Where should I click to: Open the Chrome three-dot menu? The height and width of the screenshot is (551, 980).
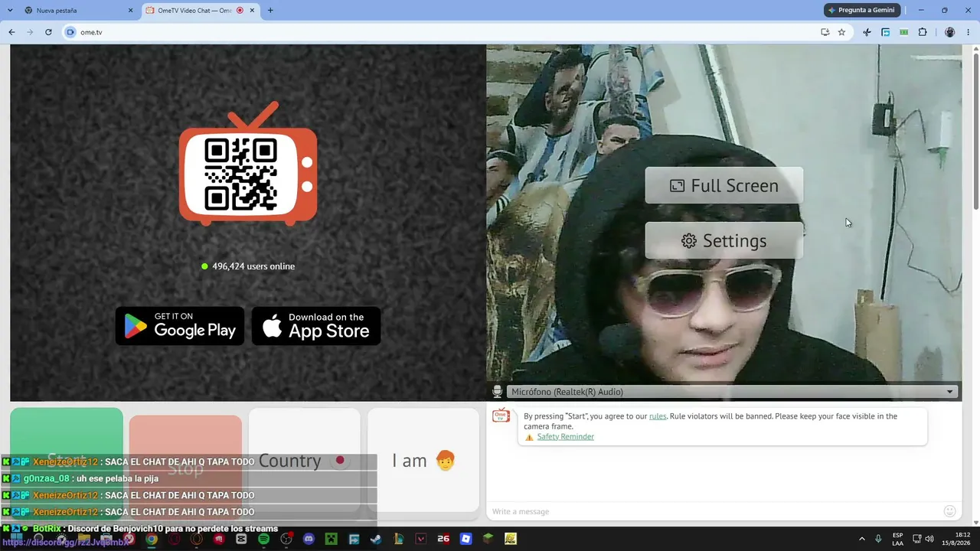click(x=969, y=32)
